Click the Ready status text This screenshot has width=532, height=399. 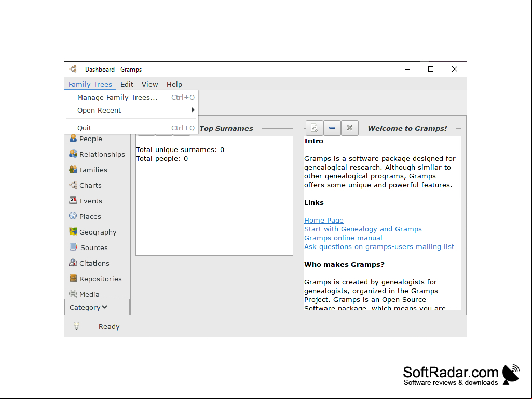tap(109, 326)
